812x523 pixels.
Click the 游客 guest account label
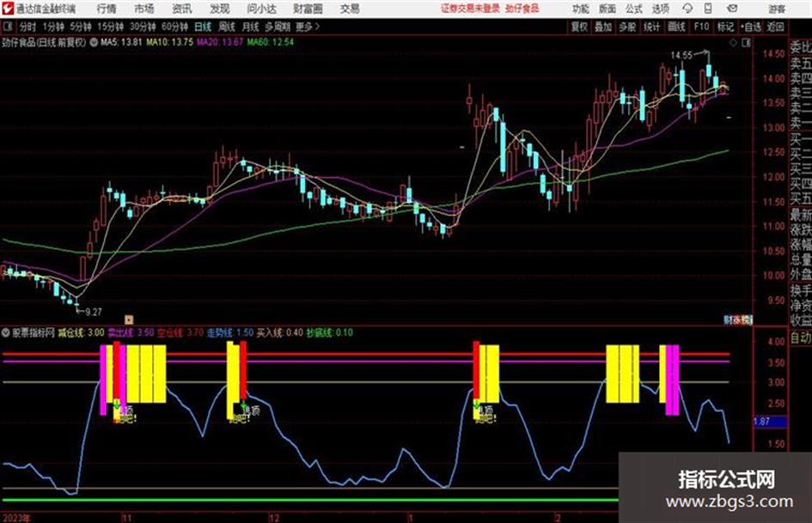click(777, 9)
